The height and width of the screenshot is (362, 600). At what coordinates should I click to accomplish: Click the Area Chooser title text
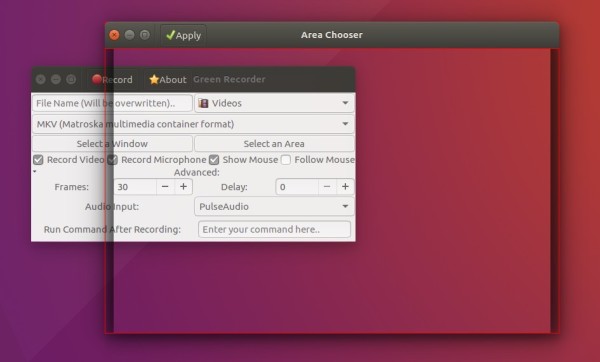click(x=332, y=35)
